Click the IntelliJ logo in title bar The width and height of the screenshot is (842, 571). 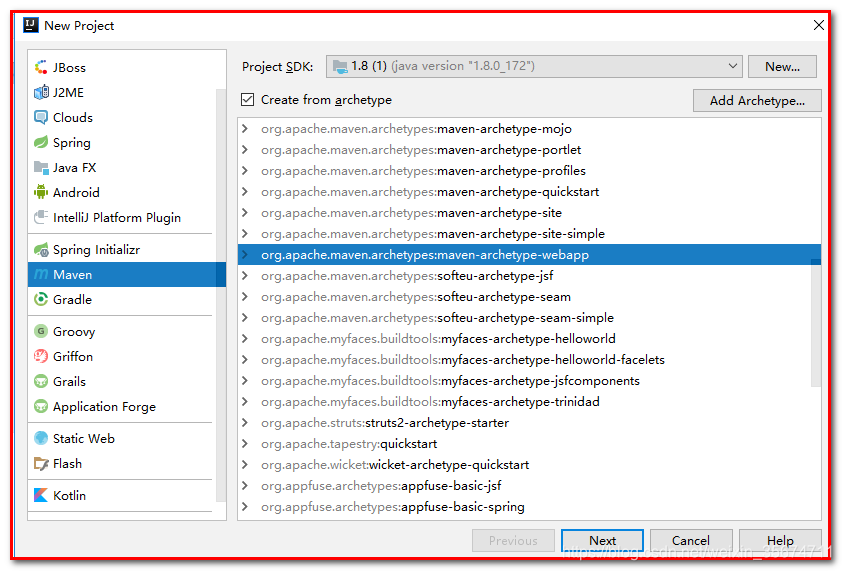(31, 25)
